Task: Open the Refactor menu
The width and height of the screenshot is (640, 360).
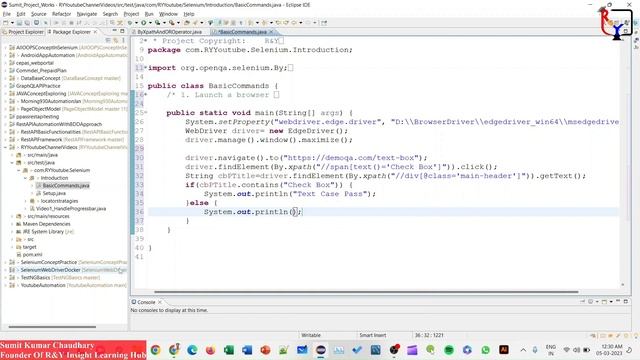Action: 62,14
